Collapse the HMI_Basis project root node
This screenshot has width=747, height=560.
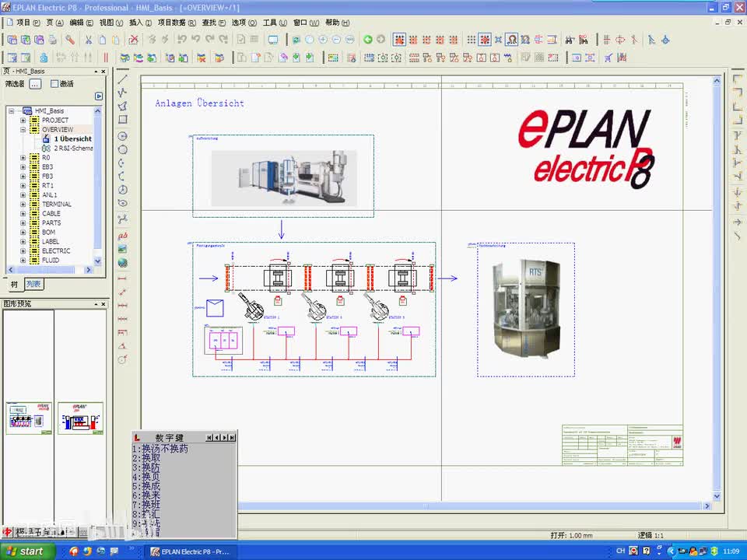pos(12,110)
